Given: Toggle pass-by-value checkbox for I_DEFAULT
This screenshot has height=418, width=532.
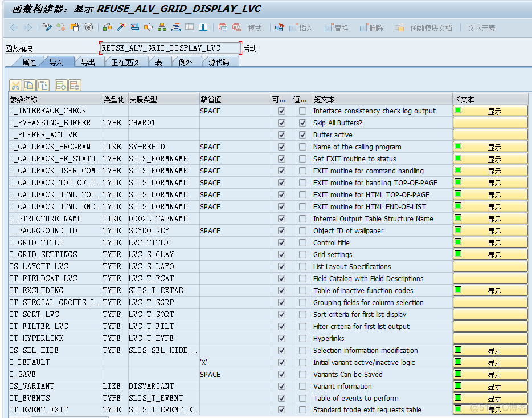Looking at the screenshot, I should [x=302, y=362].
